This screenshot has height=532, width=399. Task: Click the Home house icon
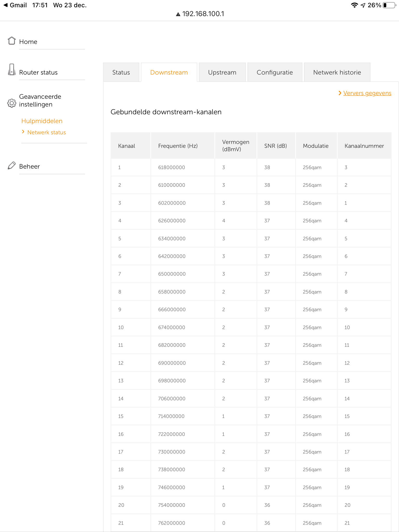12,41
